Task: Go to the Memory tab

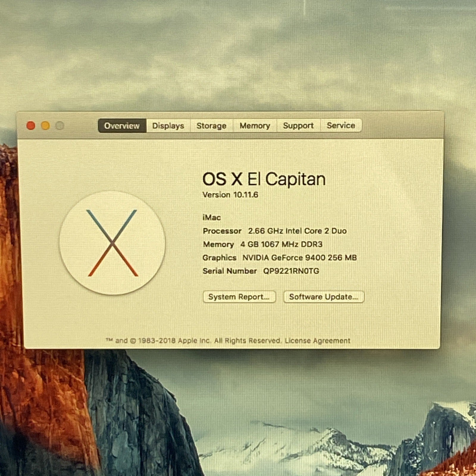Action: click(255, 126)
